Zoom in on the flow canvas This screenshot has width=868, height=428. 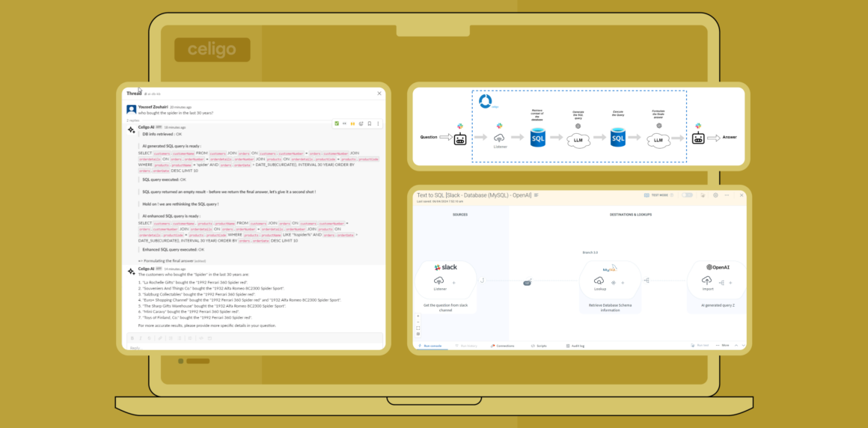[x=418, y=316]
